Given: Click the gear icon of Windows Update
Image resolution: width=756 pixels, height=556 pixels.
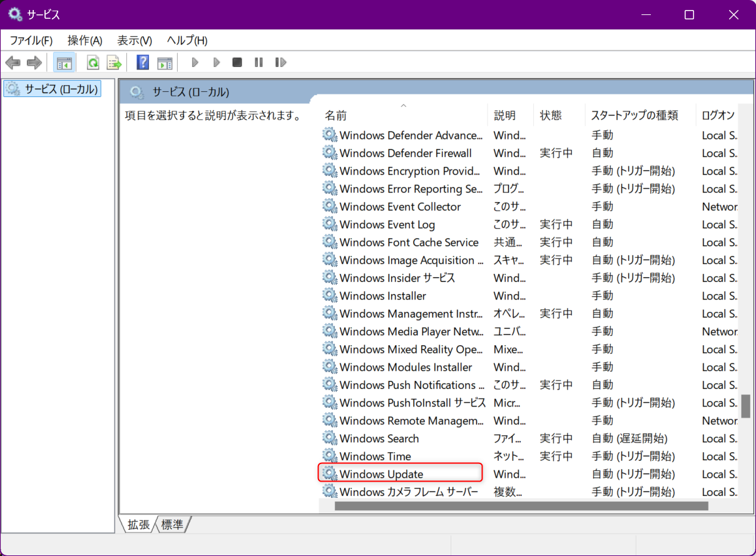Looking at the screenshot, I should (330, 473).
